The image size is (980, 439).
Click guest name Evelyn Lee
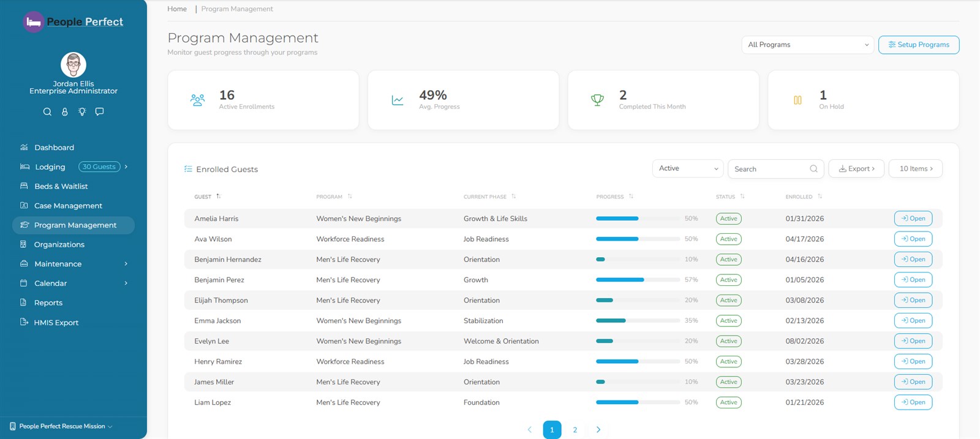(211, 341)
